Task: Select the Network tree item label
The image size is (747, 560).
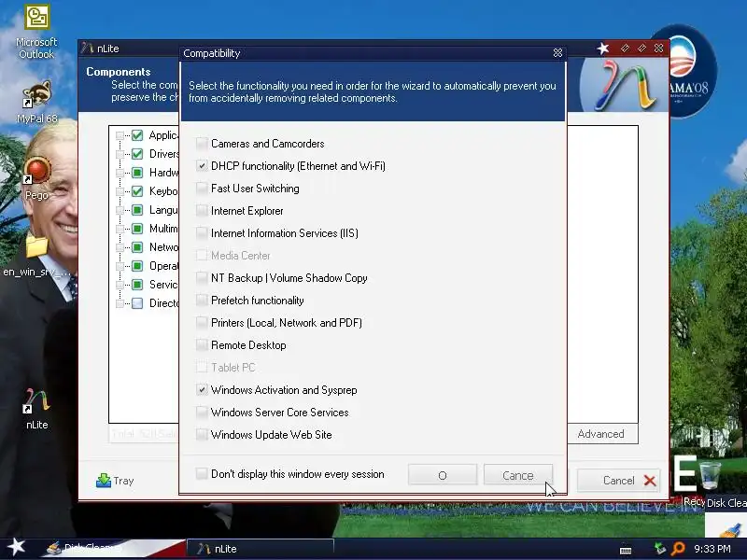Action: tap(163, 247)
